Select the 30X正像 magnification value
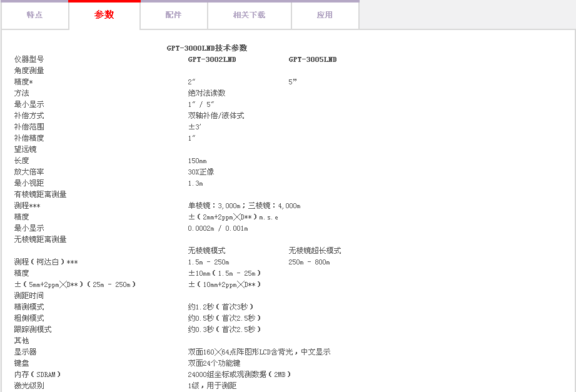Image resolution: width=576 pixels, height=392 pixels. pyautogui.click(x=201, y=172)
